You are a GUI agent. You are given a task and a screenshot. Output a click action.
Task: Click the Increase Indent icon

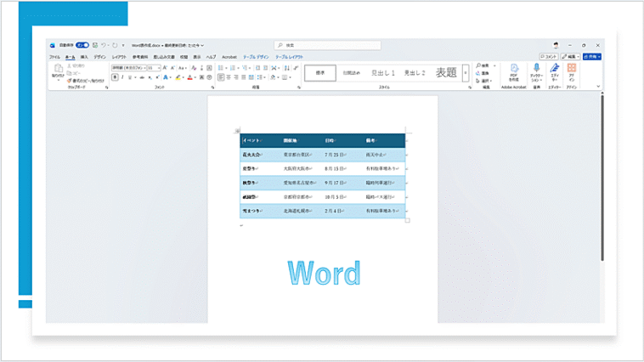265,68
